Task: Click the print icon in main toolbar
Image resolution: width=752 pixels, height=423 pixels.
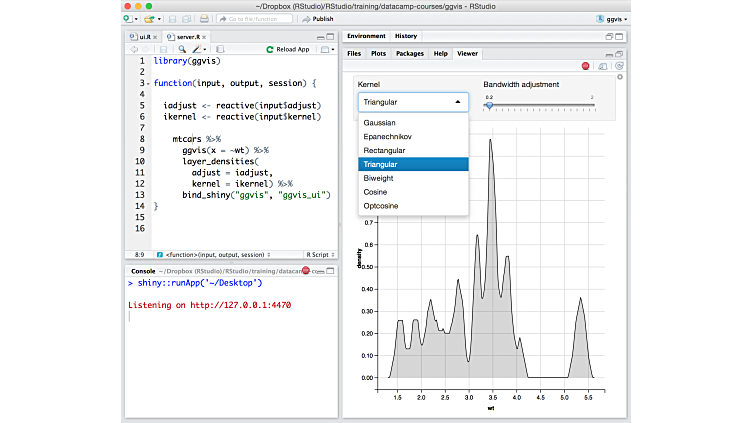Action: pos(204,18)
